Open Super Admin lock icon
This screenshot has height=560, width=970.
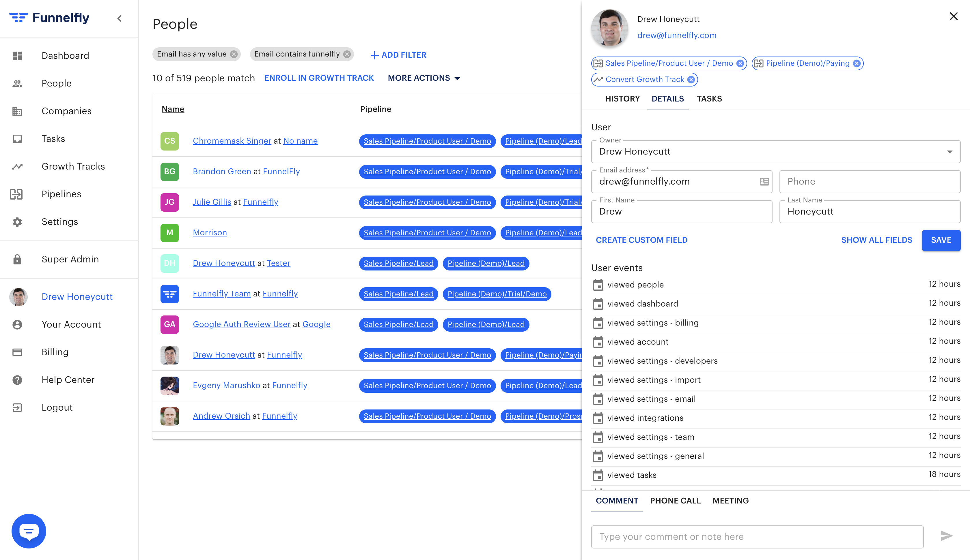17,260
